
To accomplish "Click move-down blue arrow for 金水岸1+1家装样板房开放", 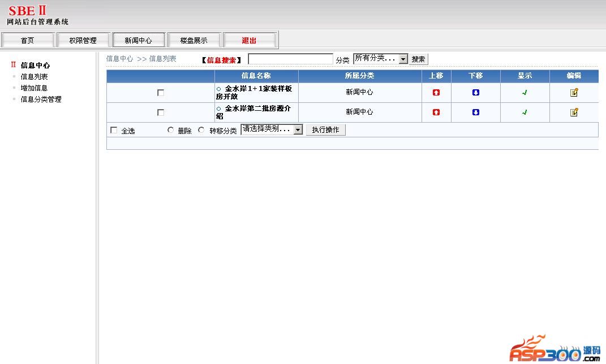I will [x=475, y=93].
